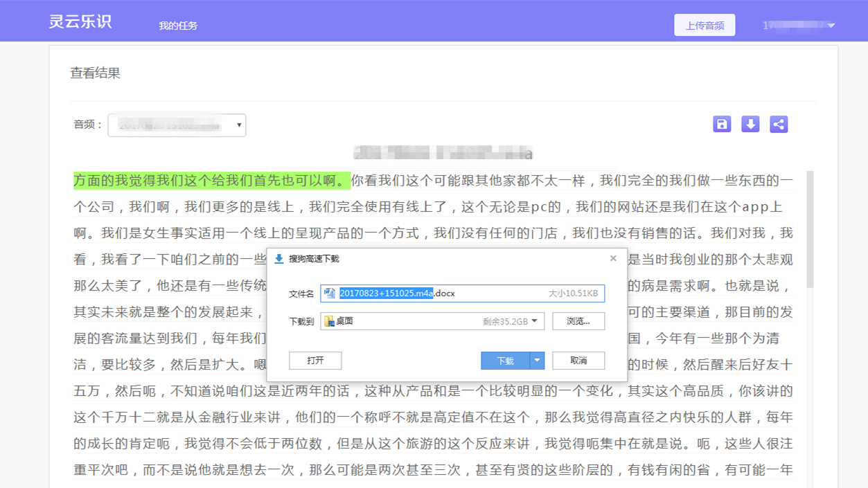The image size is (868, 488).
Task: Click the 浏览... button
Action: coord(578,321)
